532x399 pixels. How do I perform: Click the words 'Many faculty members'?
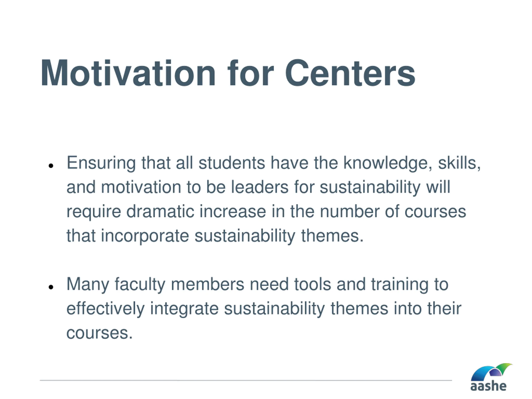(x=155, y=284)
